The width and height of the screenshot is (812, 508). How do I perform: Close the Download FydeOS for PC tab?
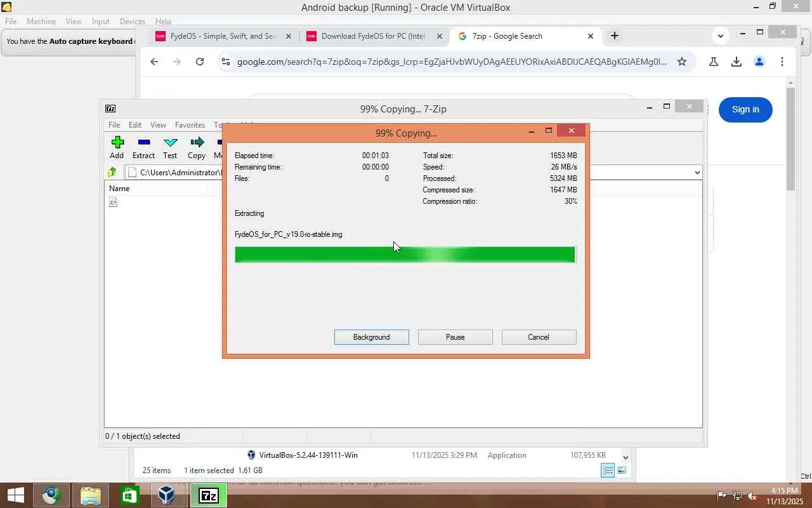coord(440,36)
